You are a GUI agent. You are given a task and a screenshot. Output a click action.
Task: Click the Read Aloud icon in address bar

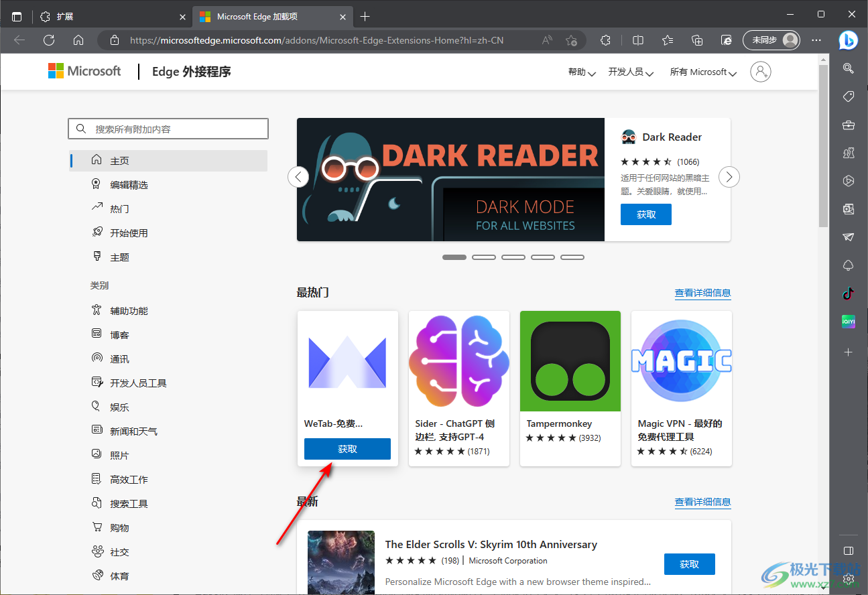tap(548, 40)
